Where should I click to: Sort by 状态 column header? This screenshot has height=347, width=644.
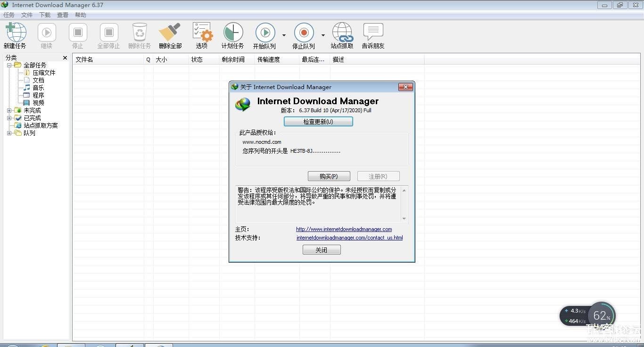tap(204, 59)
